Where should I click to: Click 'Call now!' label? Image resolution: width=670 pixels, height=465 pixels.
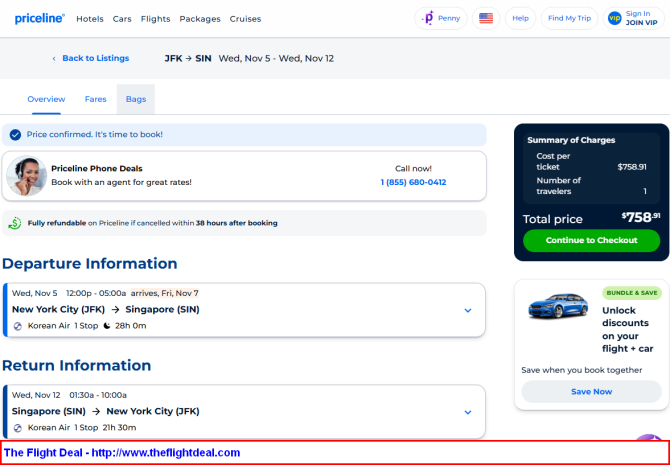413,169
